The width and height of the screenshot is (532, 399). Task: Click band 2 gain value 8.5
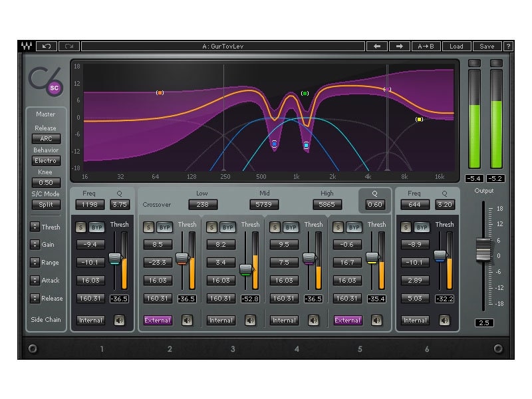[x=158, y=244]
